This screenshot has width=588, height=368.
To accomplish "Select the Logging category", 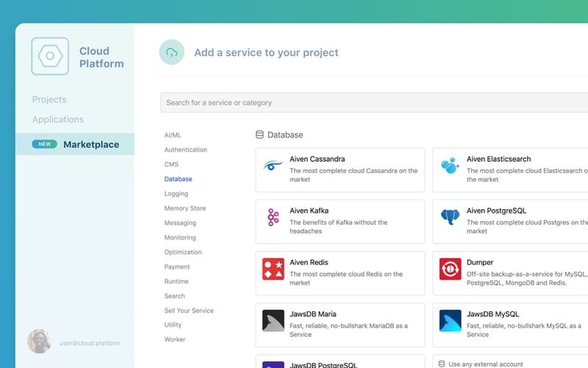I will point(176,194).
